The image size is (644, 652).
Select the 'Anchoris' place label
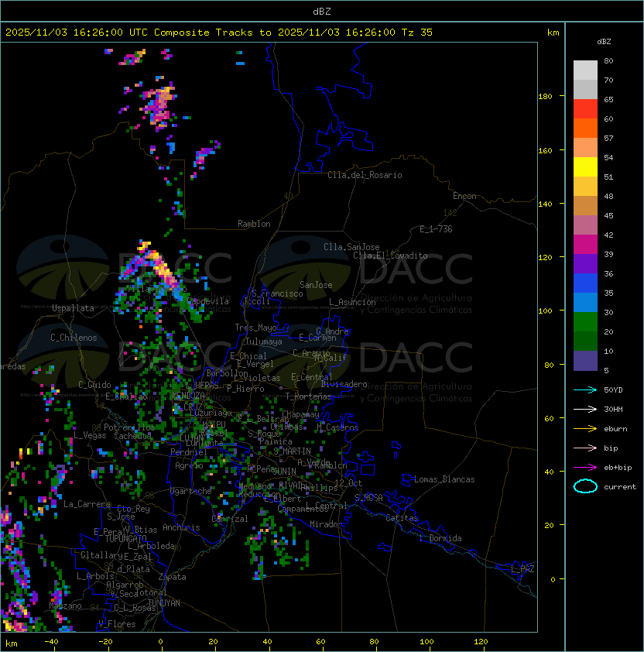pyautogui.click(x=181, y=527)
